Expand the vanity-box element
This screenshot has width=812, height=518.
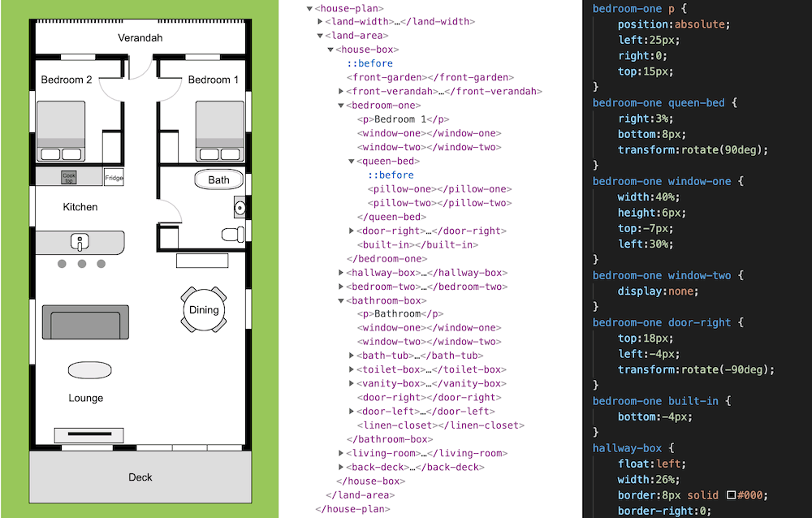[x=349, y=383]
